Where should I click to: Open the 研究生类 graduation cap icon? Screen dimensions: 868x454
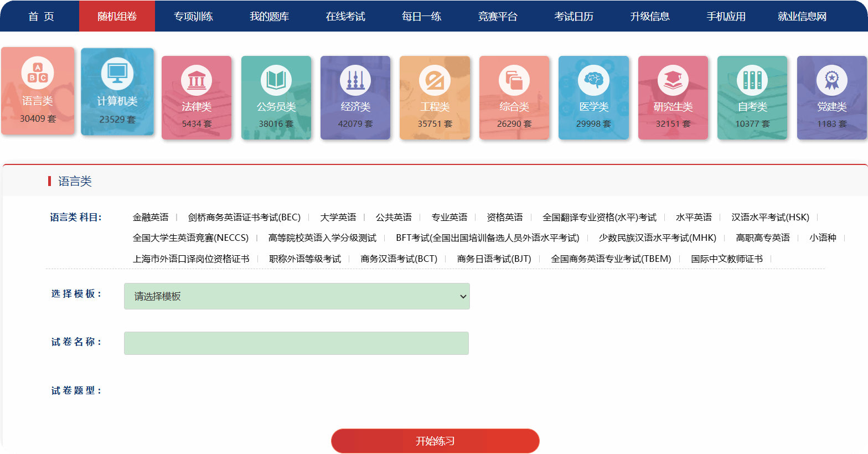[673, 80]
